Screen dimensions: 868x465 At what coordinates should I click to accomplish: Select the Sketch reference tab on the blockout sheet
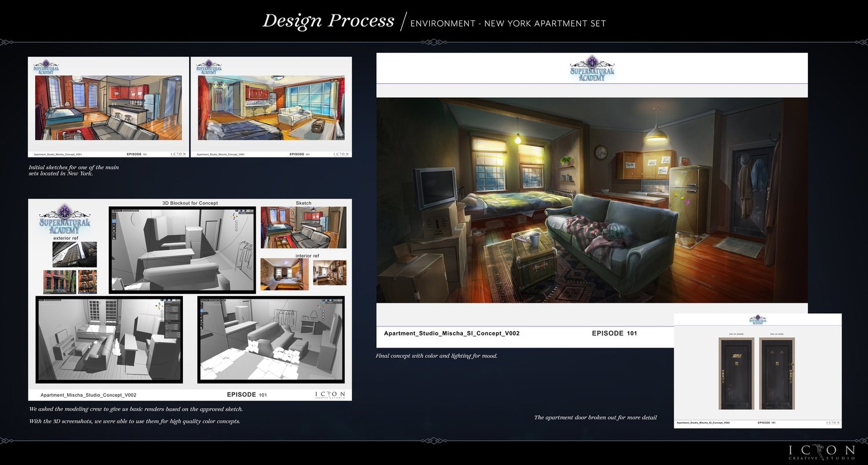(305, 203)
